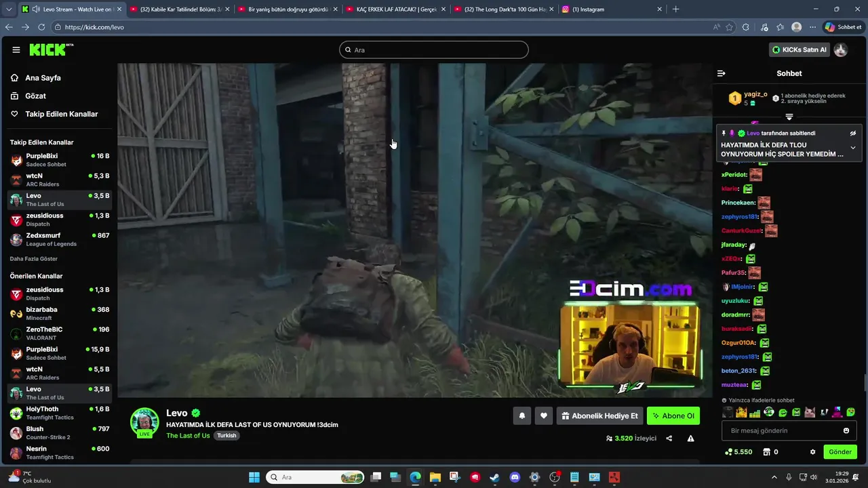Open wtcN channel with 5,3 B viewers
This screenshot has height=488, width=868.
point(60,180)
